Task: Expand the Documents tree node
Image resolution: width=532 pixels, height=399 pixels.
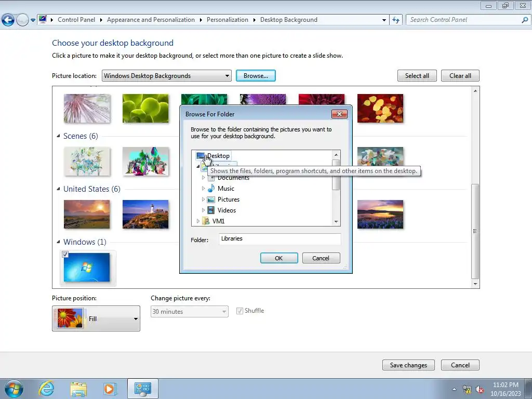Action: (203, 178)
